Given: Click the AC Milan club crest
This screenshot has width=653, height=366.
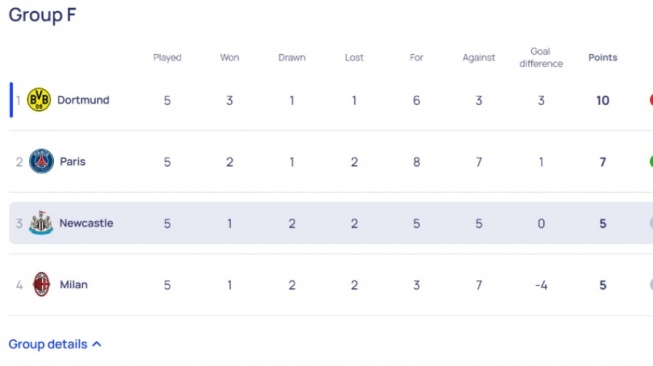Looking at the screenshot, I should click(x=41, y=284).
